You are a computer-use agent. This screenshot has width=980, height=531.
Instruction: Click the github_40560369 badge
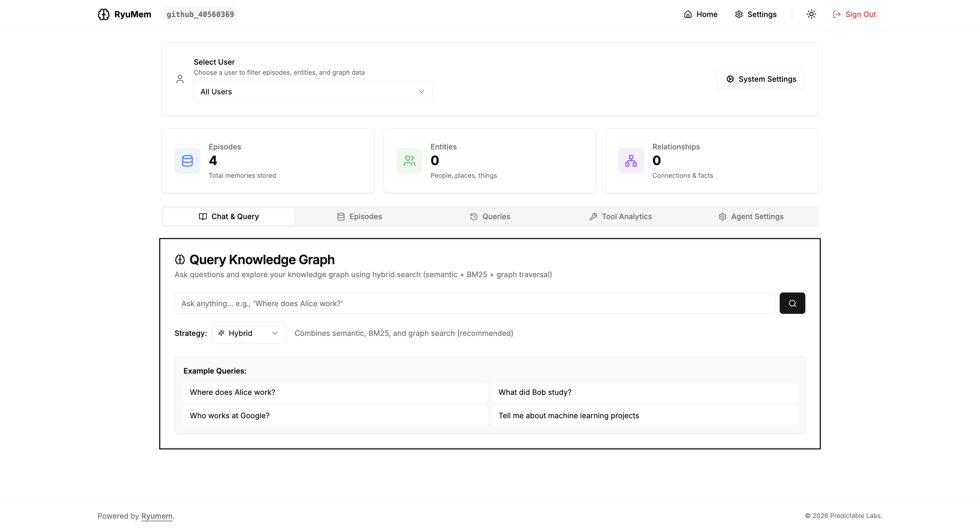click(200, 14)
